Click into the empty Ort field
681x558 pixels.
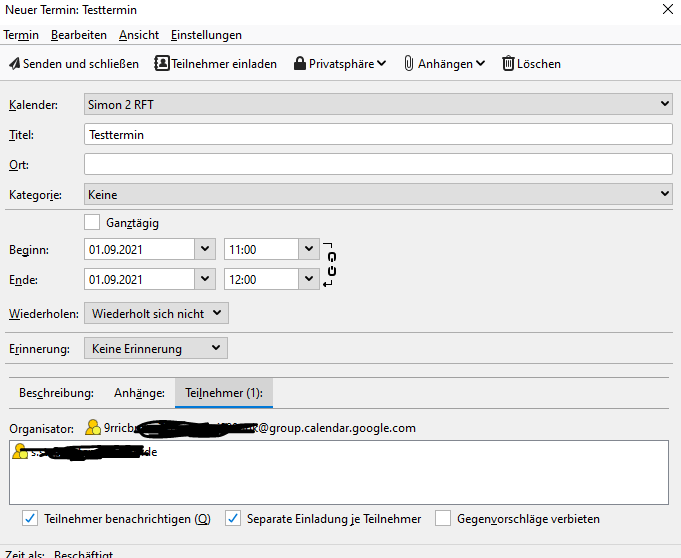[x=378, y=164]
